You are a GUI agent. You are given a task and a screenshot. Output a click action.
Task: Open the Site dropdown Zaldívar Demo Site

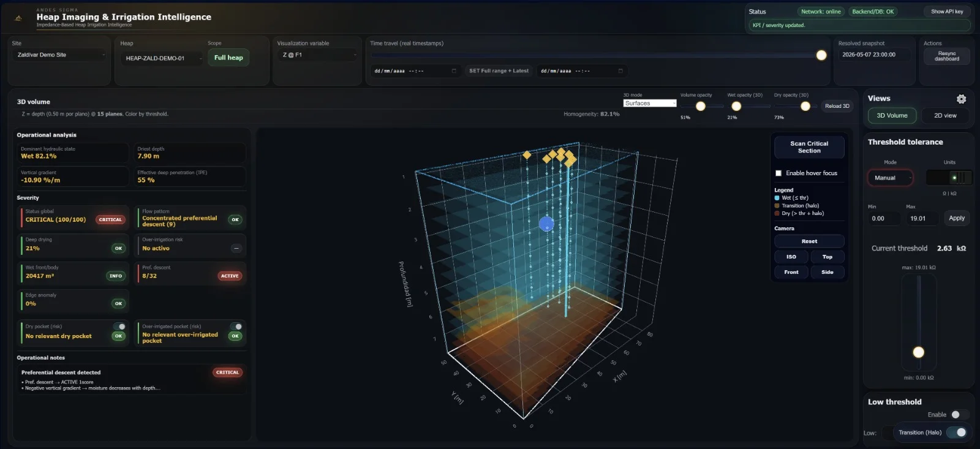click(x=60, y=55)
